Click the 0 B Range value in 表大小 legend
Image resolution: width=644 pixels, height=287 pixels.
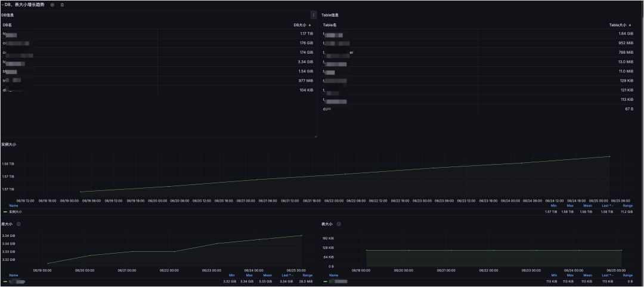(630, 282)
